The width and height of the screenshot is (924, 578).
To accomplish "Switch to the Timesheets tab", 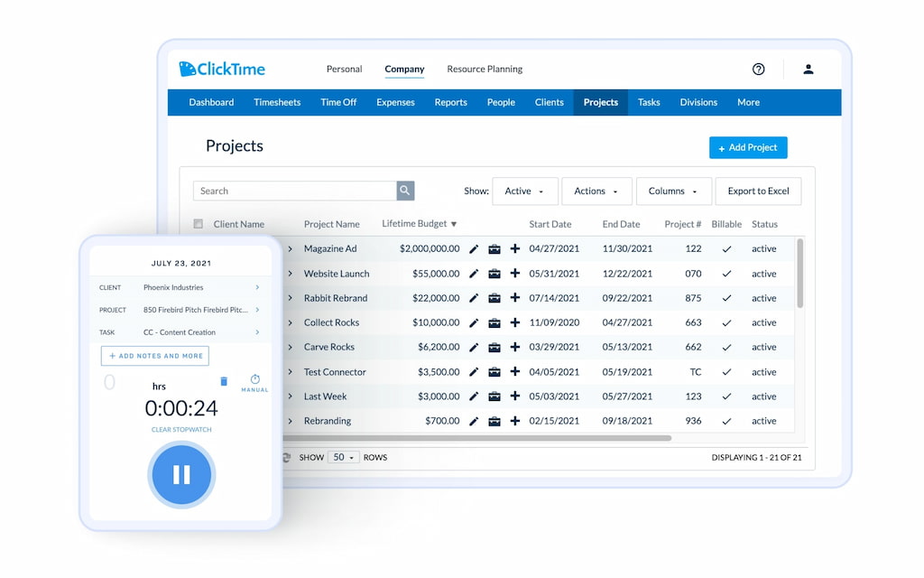I will click(277, 102).
